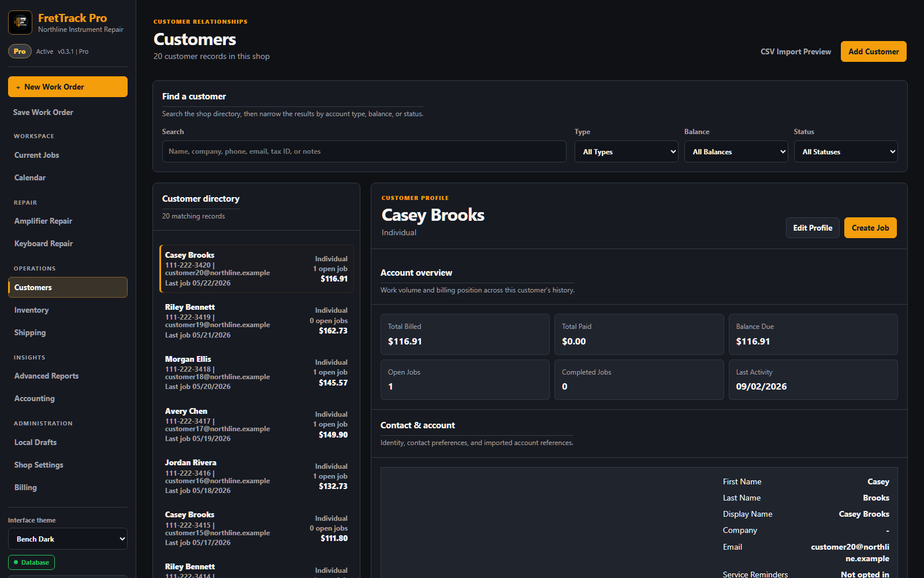The width and height of the screenshot is (924, 578).
Task: Go to Amplifier Repair
Action: [x=68, y=221]
